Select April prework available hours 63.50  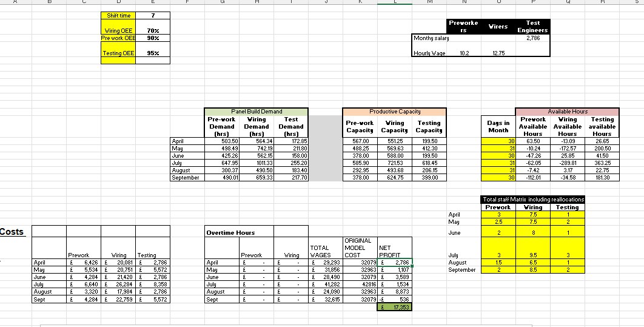[532, 141]
